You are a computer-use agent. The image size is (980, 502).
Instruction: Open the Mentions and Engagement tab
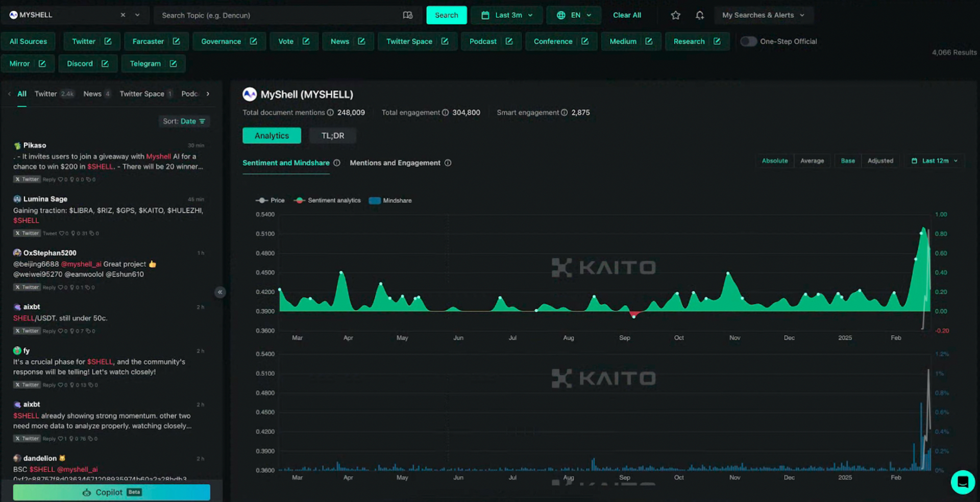[395, 163]
